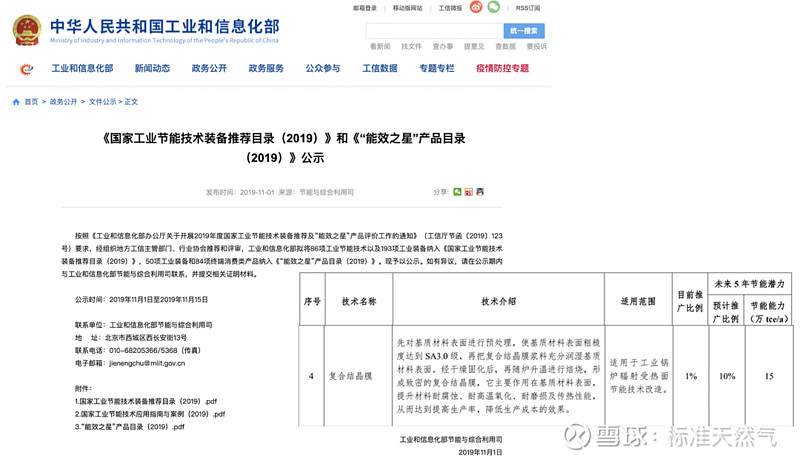
Task: Click table header 序号
Action: pyautogui.click(x=312, y=301)
